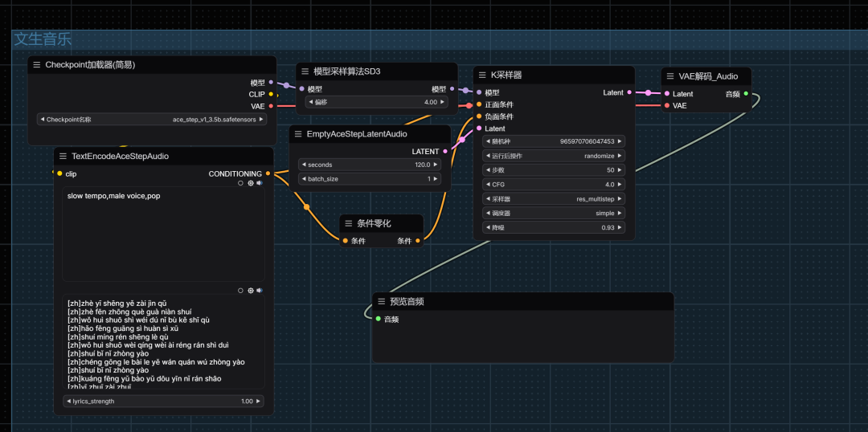Viewport: 868px width, 432px height.
Task: Click the 模型 input port on 模型采样算法SD3
Action: [x=301, y=88]
